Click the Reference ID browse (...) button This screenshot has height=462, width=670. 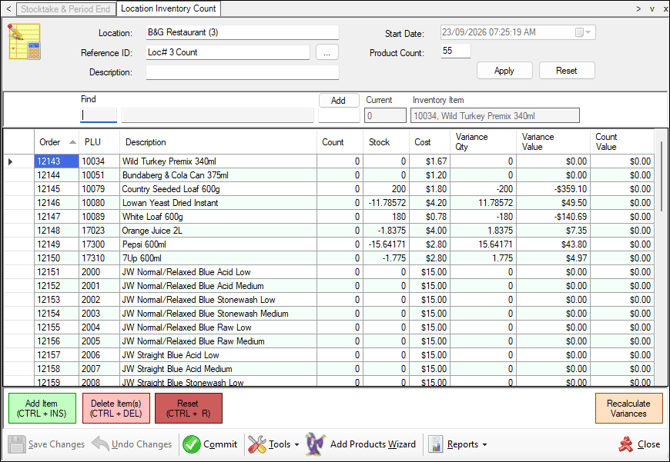[327, 53]
